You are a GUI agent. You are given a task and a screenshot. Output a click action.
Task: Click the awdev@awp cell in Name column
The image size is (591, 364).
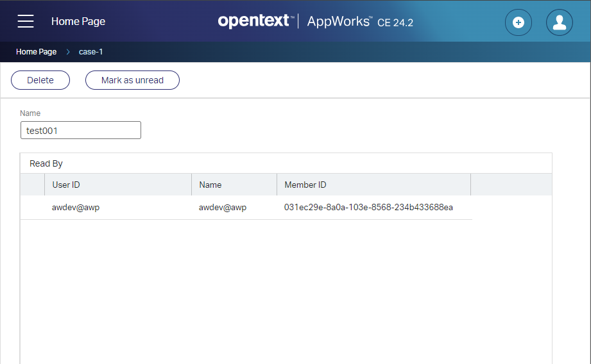click(223, 208)
